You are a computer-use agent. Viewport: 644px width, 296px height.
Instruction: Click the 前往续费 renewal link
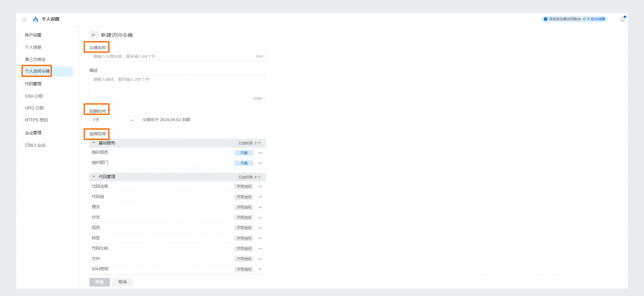(598, 19)
